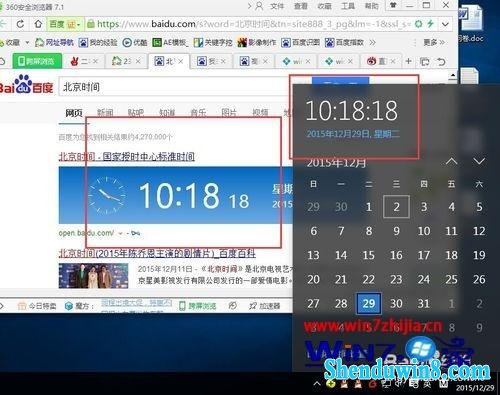The width and height of the screenshot is (500, 395).
Task: Select the 新闻 search category
Action: point(105,113)
